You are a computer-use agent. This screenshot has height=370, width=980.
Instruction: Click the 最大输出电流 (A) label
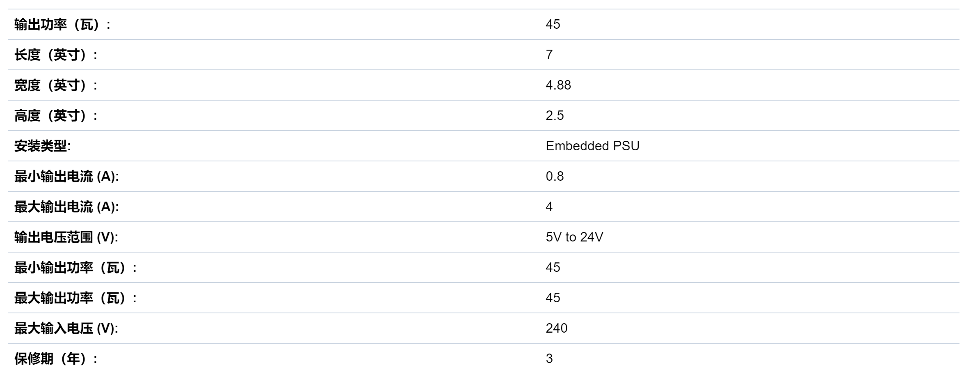tap(66, 207)
